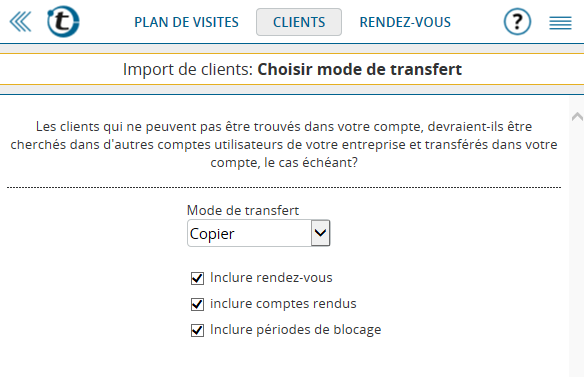This screenshot has width=584, height=377.
Task: Switch to the PLAN DE VISITES tab
Action: coord(186,22)
